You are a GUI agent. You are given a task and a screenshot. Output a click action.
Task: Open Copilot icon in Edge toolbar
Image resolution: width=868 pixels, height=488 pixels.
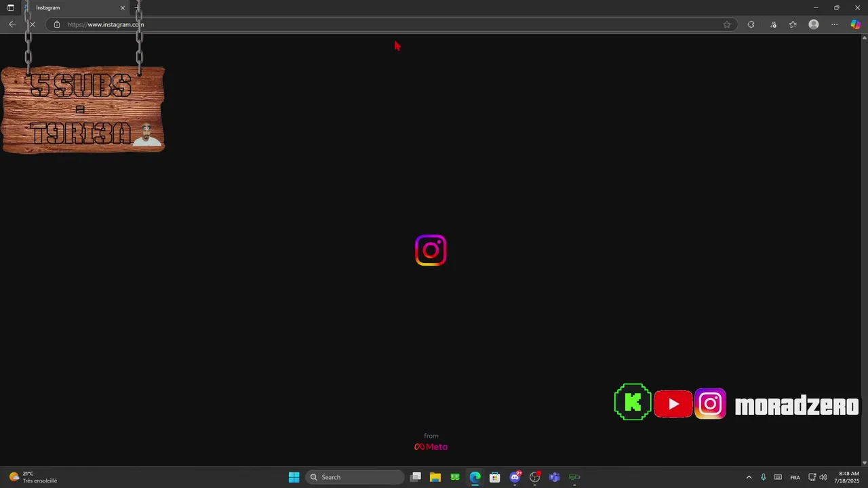856,24
